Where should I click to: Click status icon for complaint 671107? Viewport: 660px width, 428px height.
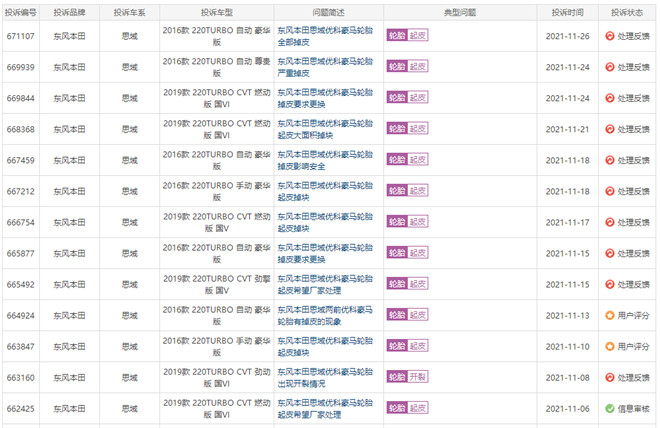tap(609, 36)
